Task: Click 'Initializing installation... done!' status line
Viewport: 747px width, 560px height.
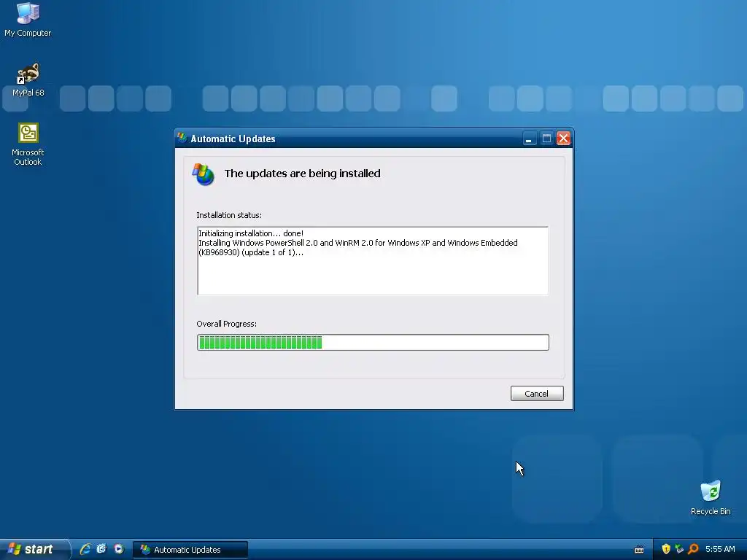Action: 251,233
